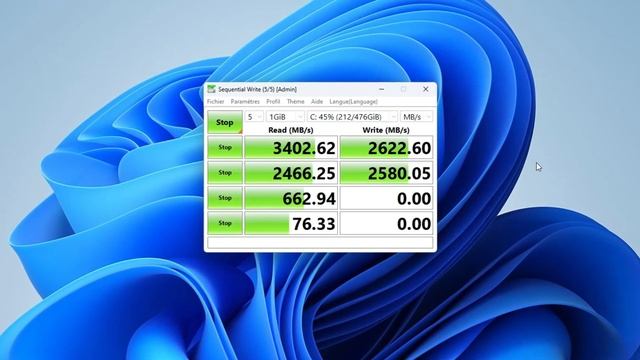Open the unit dropdown showing MB/s
Screen dimensions: 640x360
[416, 117]
